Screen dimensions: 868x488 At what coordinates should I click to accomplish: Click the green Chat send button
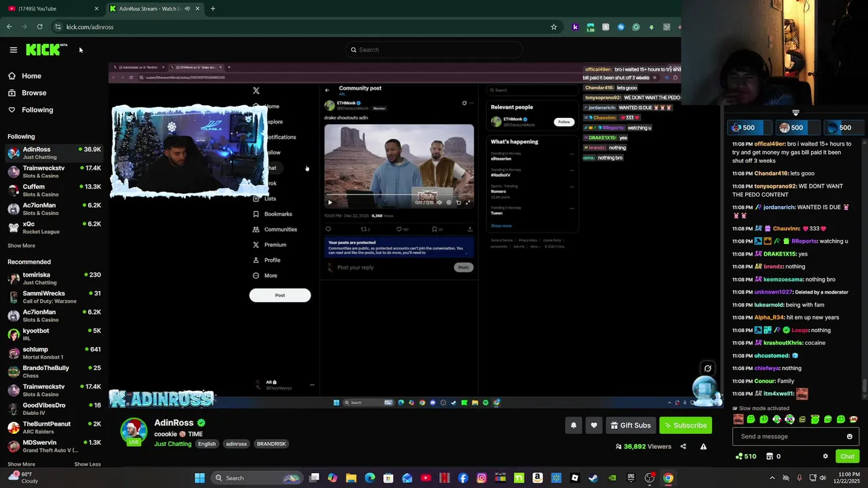(847, 456)
